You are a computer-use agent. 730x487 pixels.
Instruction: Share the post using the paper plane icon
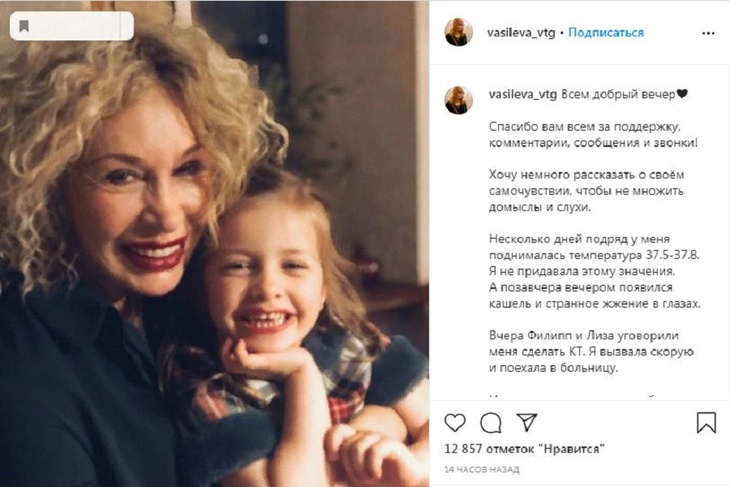(527, 422)
